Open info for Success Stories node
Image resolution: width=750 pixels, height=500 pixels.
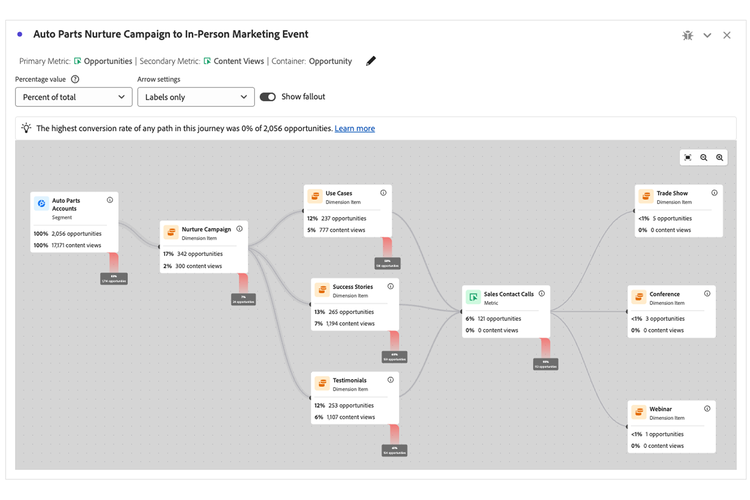click(x=391, y=286)
